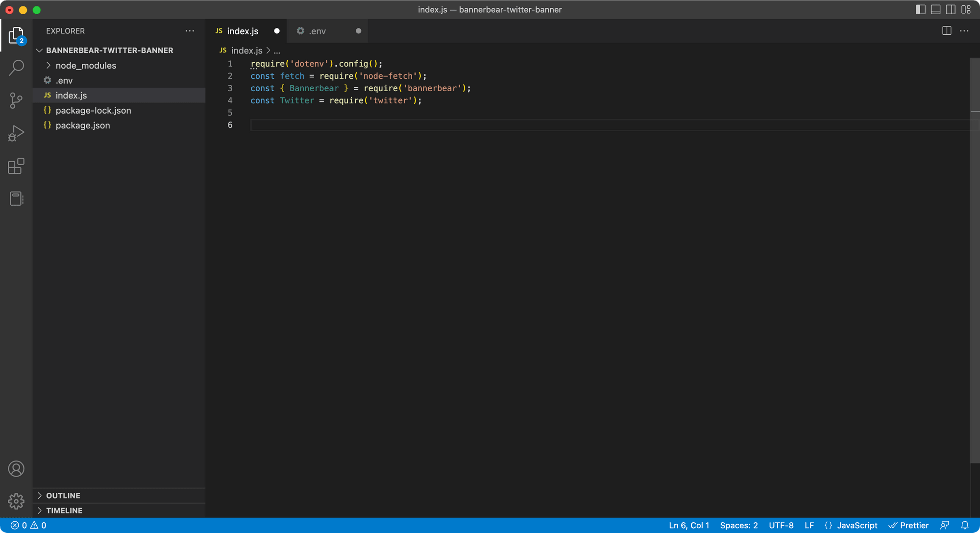Screen dimensions: 980x533
Task: Click the LF end-of-line selector
Action: pos(809,525)
